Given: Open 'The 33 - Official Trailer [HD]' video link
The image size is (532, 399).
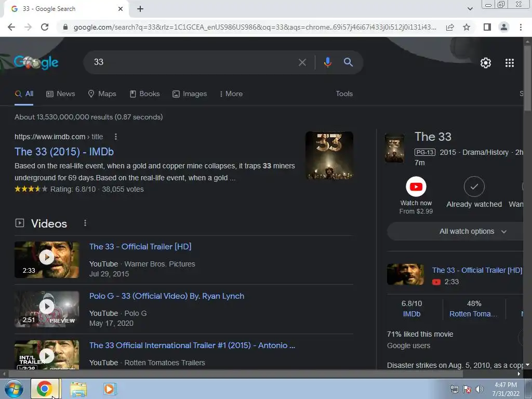Looking at the screenshot, I should pos(140,247).
